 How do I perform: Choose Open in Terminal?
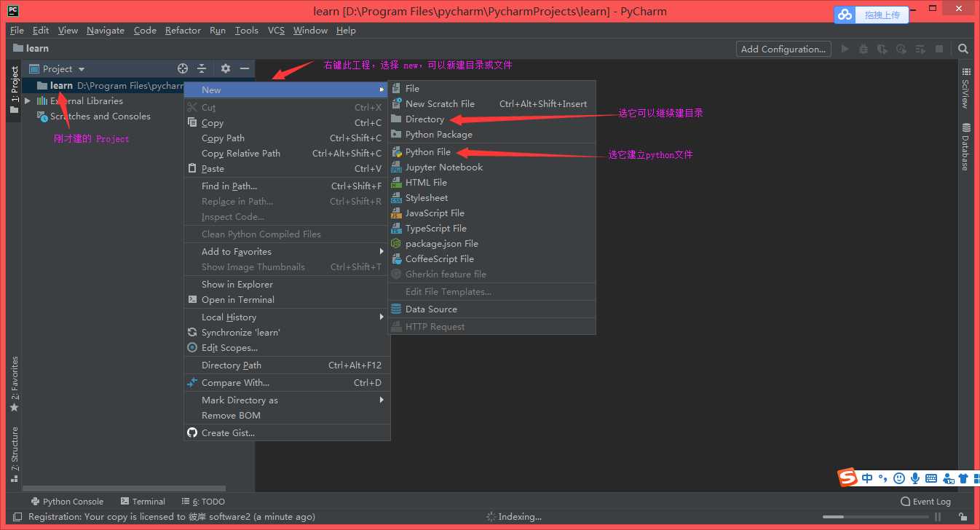click(287, 300)
